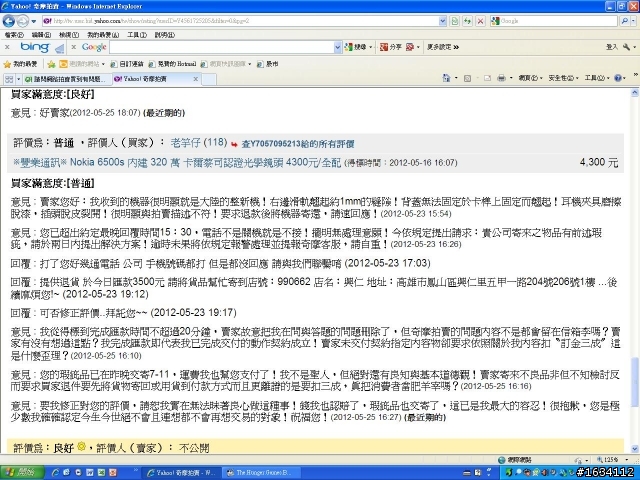Launch Internet Explorer from quick launch
The height and width of the screenshot is (480, 640).
coord(56,473)
